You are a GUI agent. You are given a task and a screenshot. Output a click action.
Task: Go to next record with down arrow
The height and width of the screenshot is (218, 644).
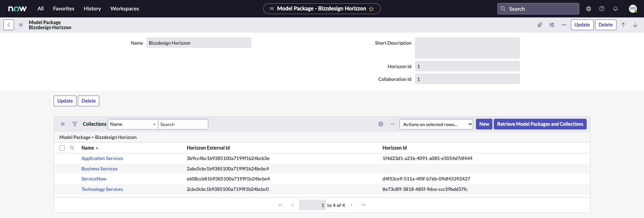pyautogui.click(x=635, y=25)
